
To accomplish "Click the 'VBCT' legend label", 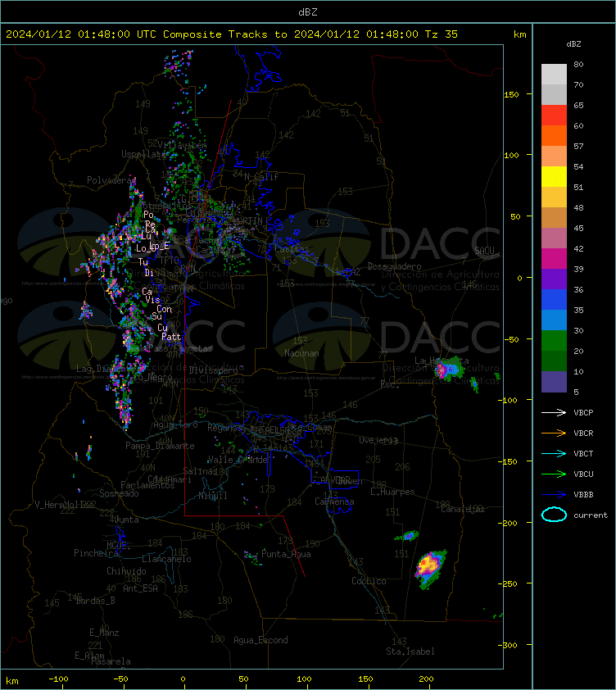I will tap(583, 454).
